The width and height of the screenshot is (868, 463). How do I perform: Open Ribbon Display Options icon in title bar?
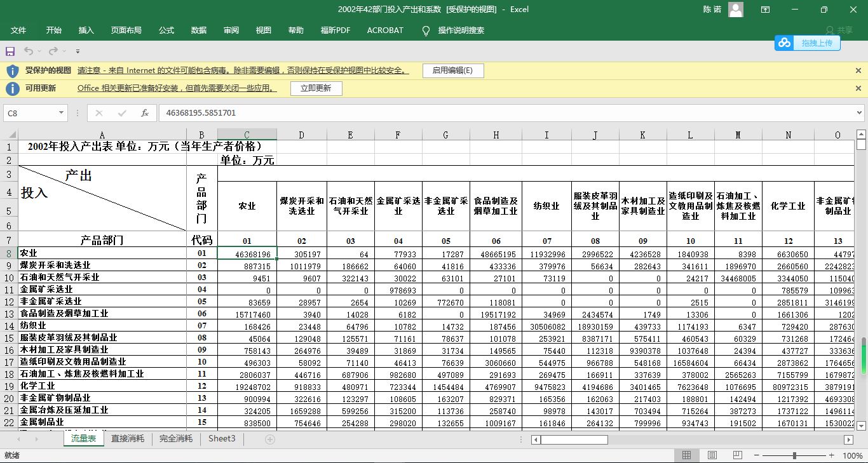pos(766,10)
